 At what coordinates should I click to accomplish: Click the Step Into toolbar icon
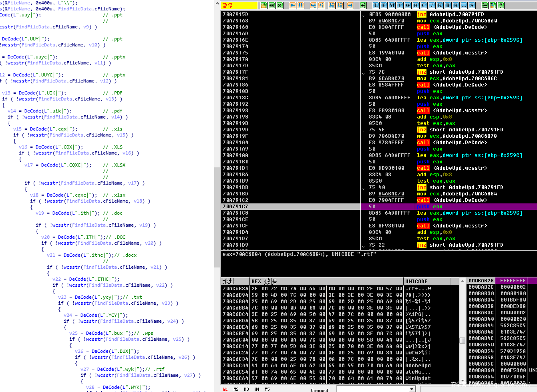click(313, 5)
